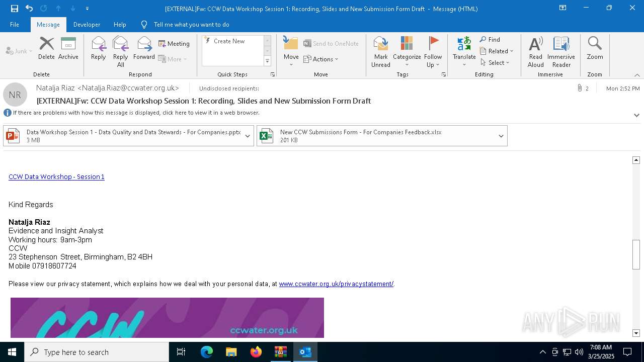Open the Help tab
The height and width of the screenshot is (362, 644).
(x=120, y=25)
